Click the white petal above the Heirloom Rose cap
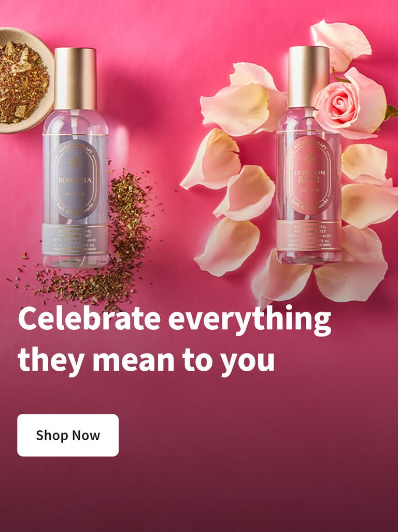398x532 pixels. point(342,44)
